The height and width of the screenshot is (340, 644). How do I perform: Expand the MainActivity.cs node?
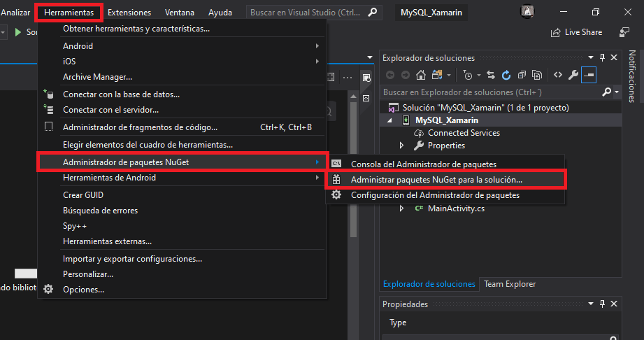tap(401, 208)
